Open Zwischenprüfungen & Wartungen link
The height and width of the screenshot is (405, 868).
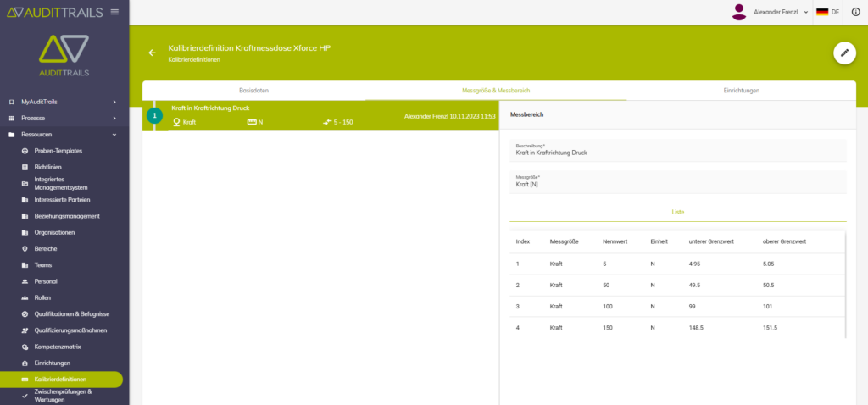pos(64,397)
